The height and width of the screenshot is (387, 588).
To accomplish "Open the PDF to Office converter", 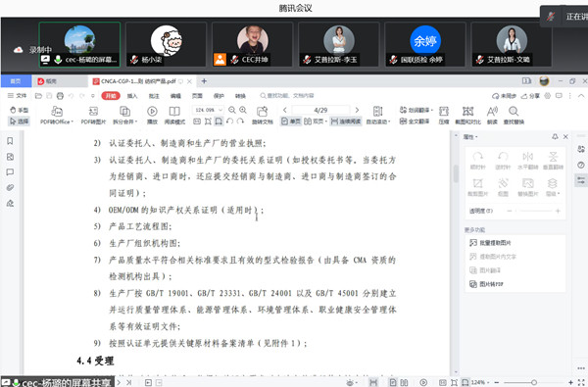I will (x=57, y=116).
